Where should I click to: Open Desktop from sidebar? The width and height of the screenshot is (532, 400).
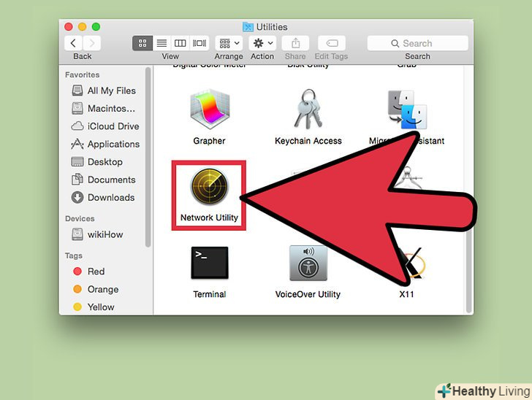pos(96,162)
